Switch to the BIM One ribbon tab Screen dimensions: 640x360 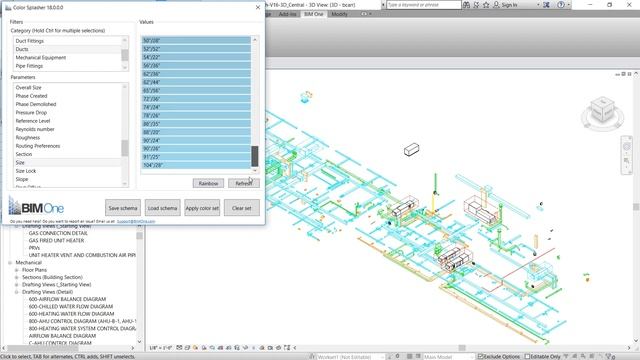(313, 14)
